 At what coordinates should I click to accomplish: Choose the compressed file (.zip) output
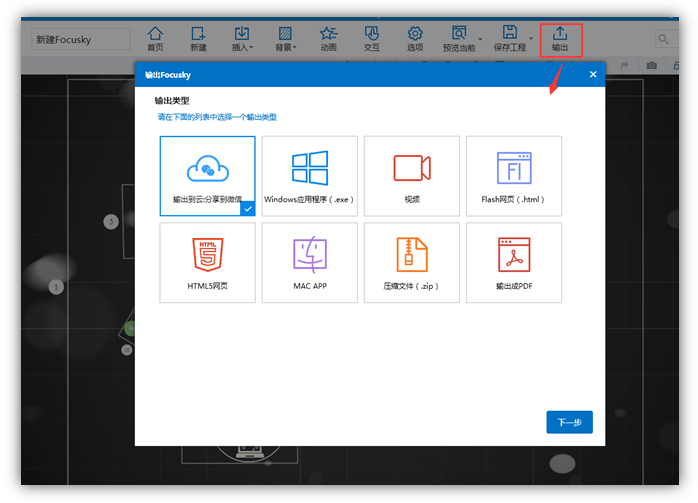point(411,262)
